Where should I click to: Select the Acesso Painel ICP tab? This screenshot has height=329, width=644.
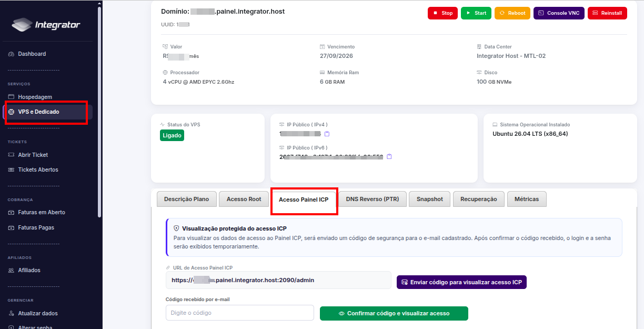(304, 200)
